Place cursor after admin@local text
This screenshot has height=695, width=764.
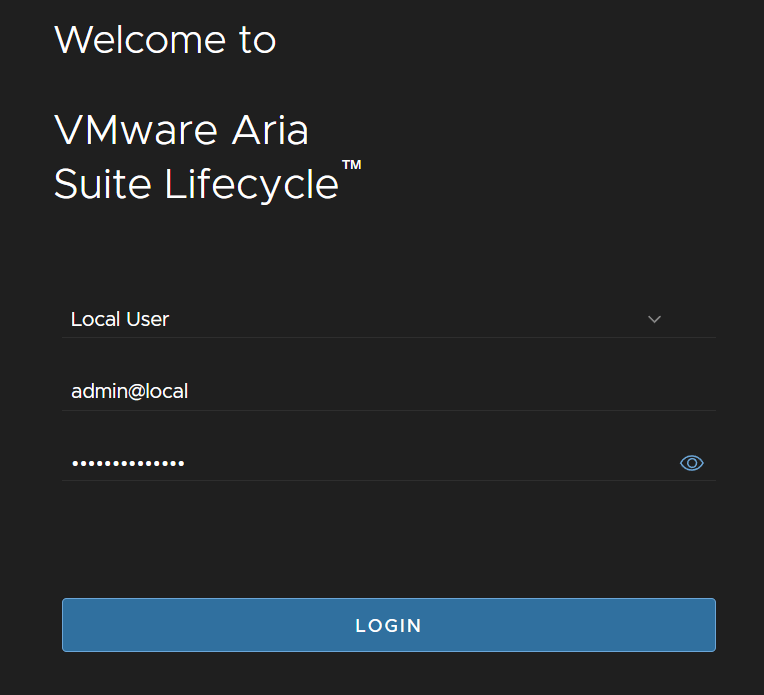coord(190,391)
